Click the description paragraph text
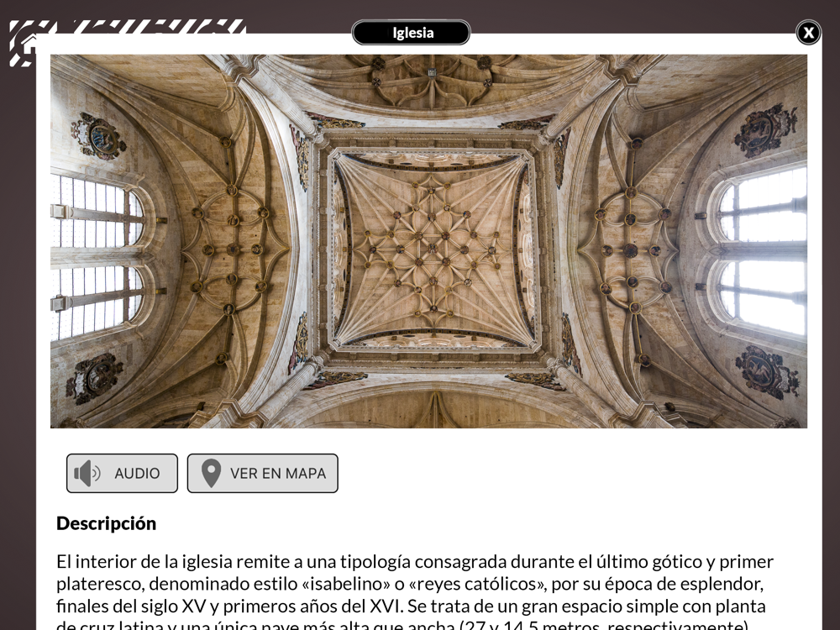 point(415,591)
